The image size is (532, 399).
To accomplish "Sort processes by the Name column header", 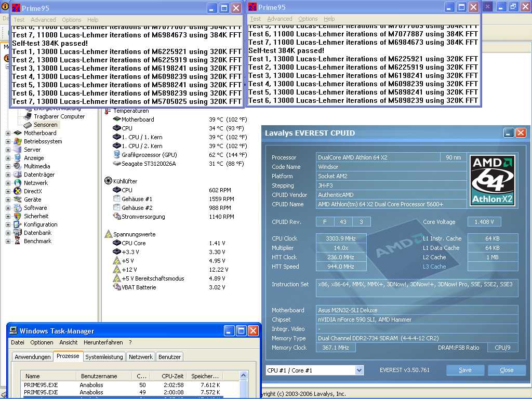I will [48, 376].
